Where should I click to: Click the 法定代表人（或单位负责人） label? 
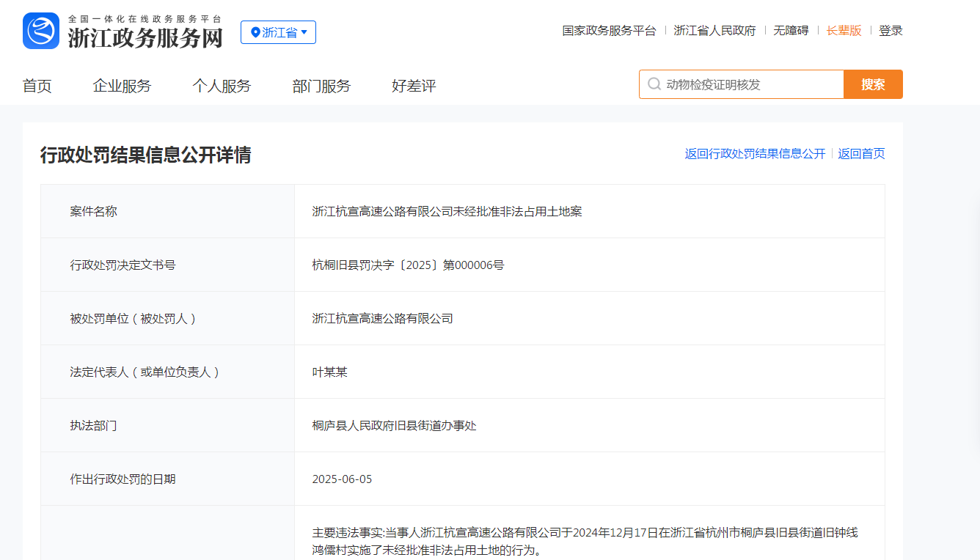[x=146, y=372]
